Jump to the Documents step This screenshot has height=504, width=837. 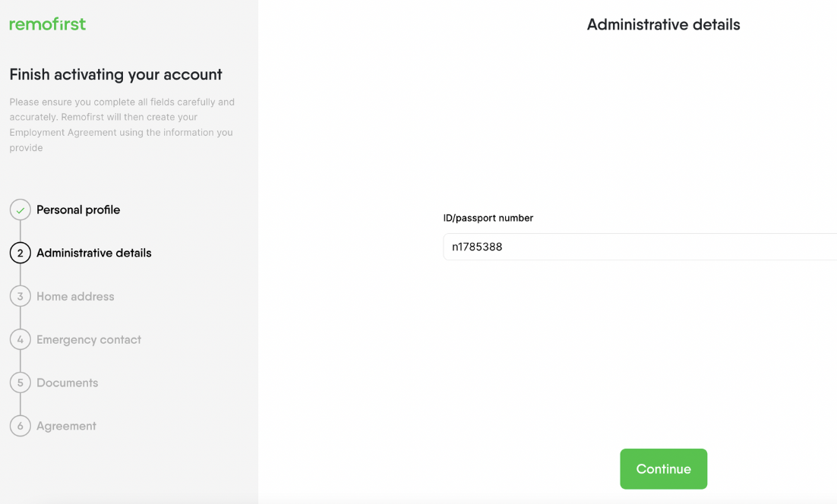click(68, 383)
